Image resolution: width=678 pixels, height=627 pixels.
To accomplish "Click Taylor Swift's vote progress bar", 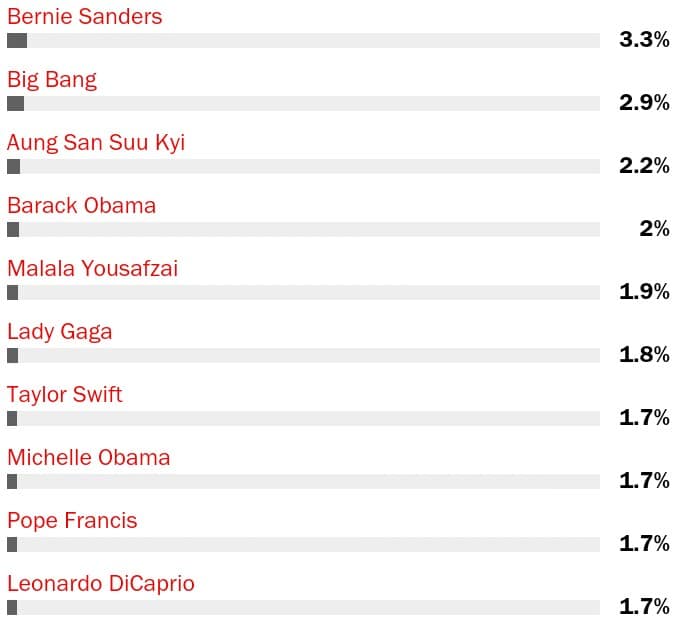I will tap(303, 419).
